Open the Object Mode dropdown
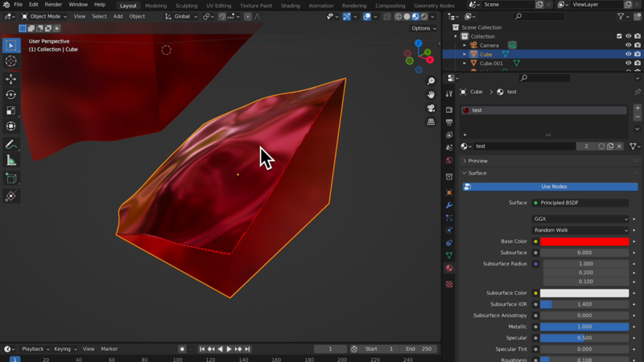The height and width of the screenshot is (362, 644). click(x=44, y=16)
